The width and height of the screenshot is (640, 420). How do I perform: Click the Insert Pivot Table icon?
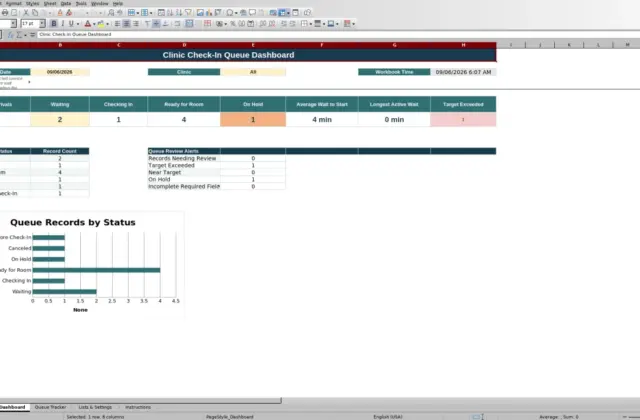[x=218, y=13]
